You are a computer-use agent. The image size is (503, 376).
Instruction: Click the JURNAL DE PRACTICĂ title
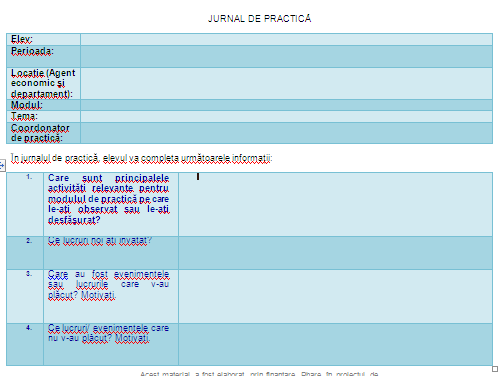pos(260,18)
